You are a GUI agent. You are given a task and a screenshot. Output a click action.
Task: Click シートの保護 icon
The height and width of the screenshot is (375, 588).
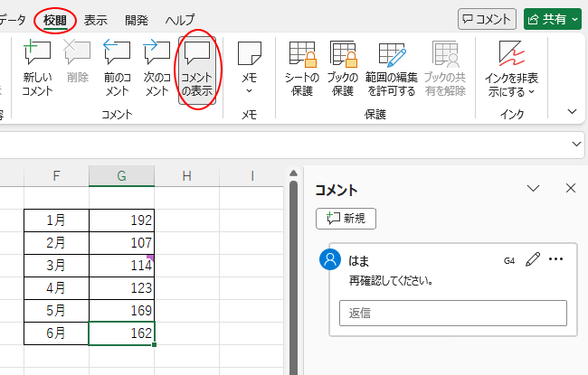point(302,55)
